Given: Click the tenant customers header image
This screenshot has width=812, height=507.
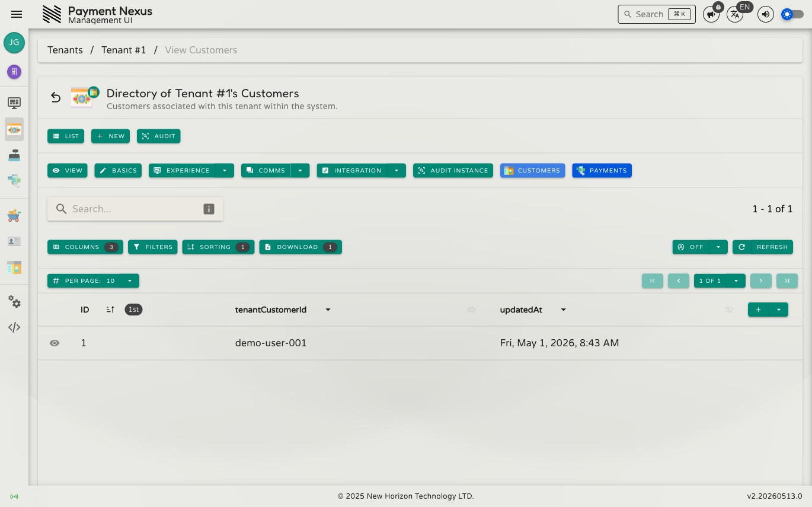Looking at the screenshot, I should pos(84,97).
